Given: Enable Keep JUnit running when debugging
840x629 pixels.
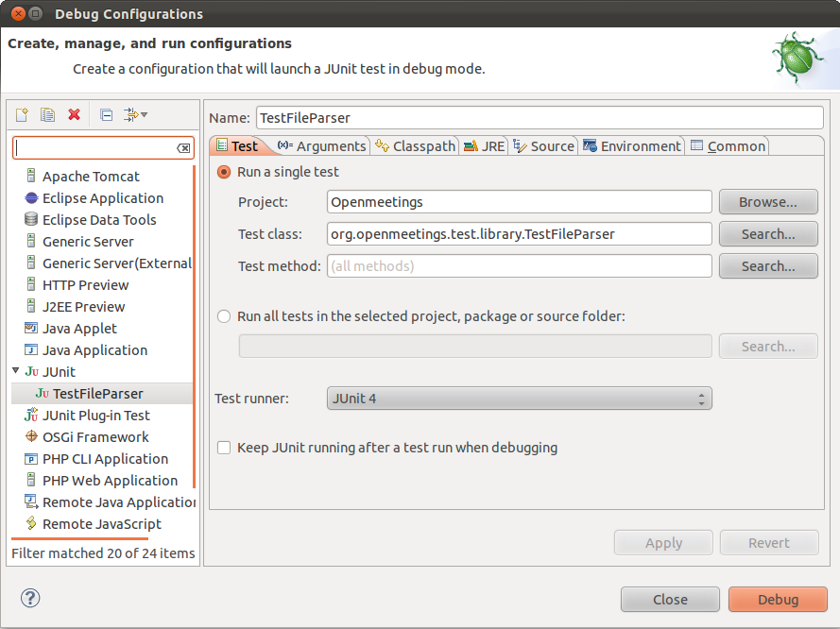Looking at the screenshot, I should pos(224,448).
